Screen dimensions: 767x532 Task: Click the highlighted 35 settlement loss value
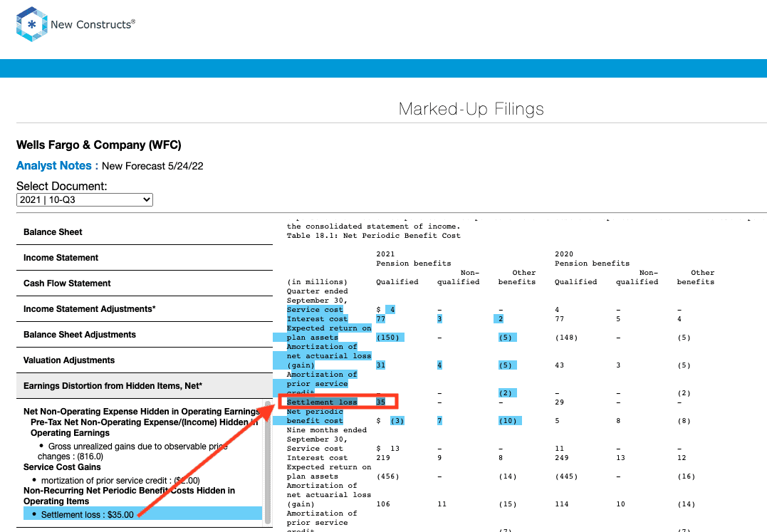click(380, 402)
